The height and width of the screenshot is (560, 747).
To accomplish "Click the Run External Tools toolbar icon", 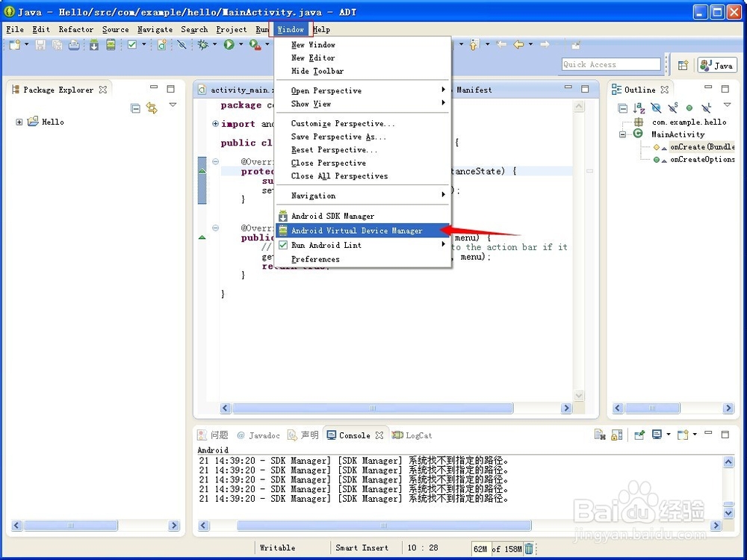I will pyautogui.click(x=255, y=45).
